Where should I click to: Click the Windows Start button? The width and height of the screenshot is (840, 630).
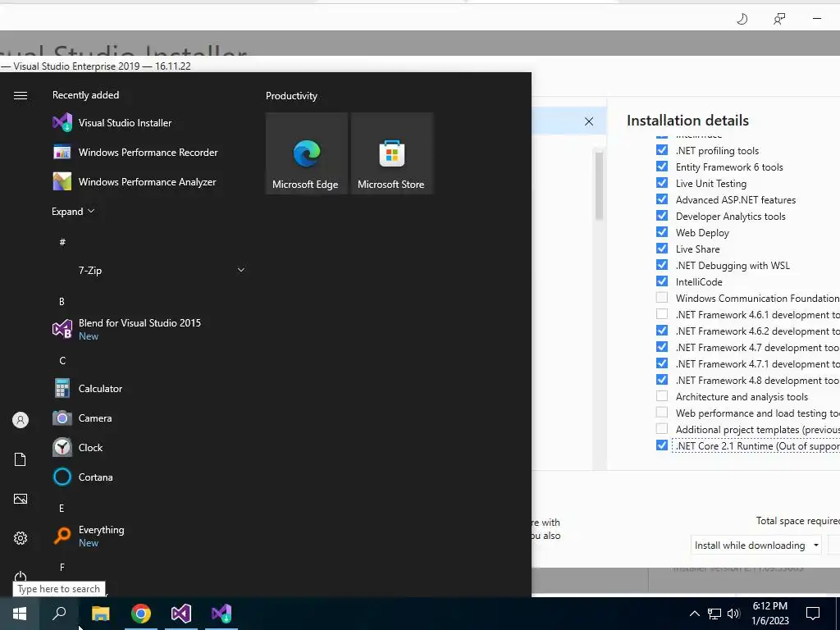tap(20, 614)
